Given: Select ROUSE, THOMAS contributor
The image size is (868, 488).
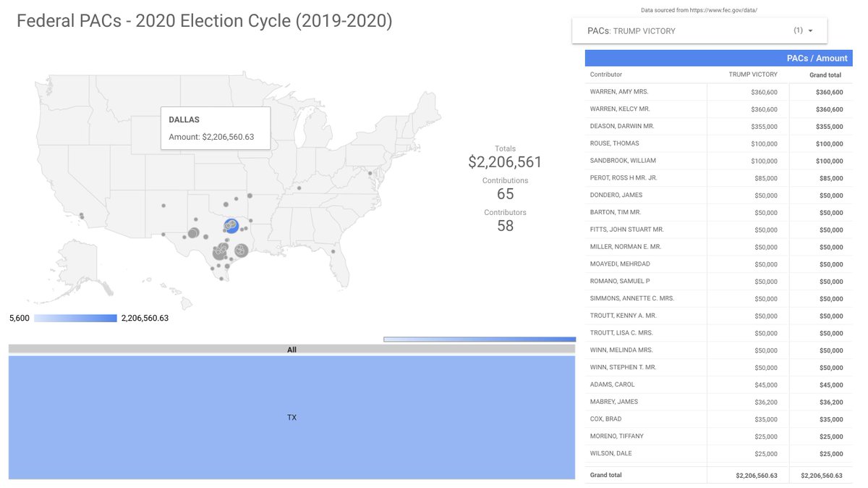Looking at the screenshot, I should pos(614,143).
